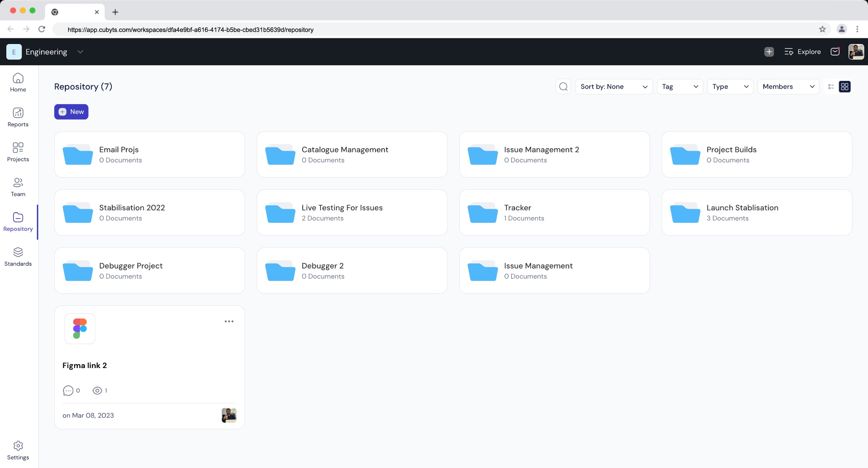Open the Issue Management 2 folder
This screenshot has width=868, height=468.
pyautogui.click(x=554, y=154)
